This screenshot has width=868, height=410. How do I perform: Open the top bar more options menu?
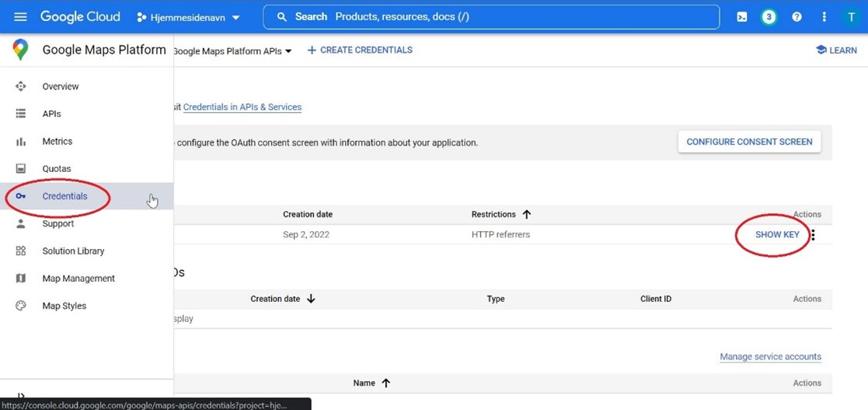point(824,17)
